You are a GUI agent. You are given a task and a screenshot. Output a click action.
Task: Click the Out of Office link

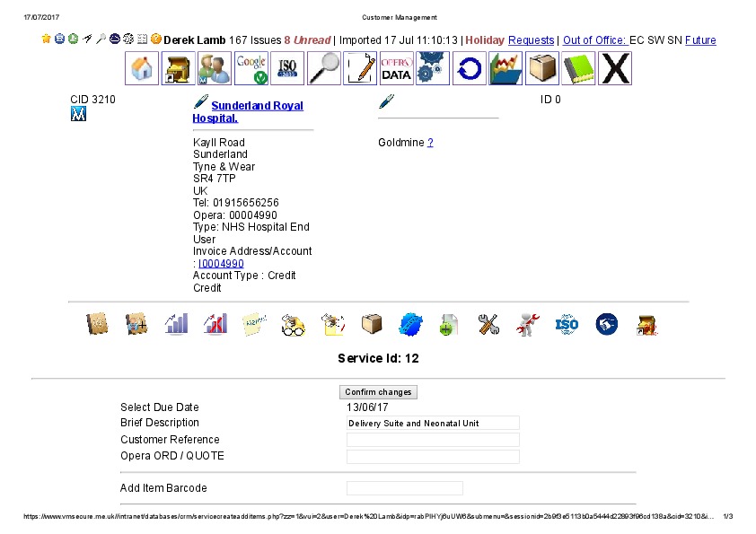click(593, 40)
